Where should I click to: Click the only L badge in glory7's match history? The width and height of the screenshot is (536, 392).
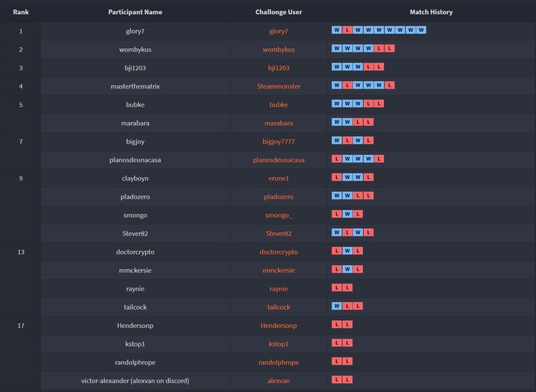348,30
